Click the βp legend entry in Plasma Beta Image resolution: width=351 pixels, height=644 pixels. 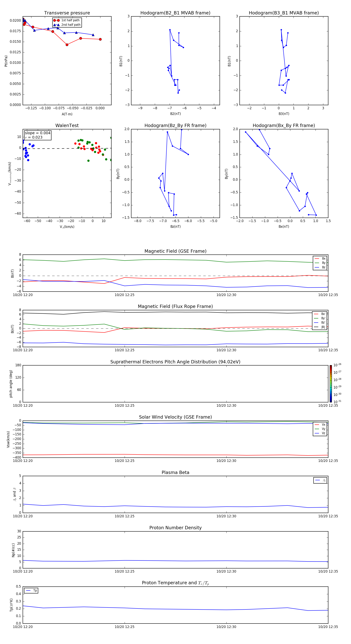[x=320, y=480]
